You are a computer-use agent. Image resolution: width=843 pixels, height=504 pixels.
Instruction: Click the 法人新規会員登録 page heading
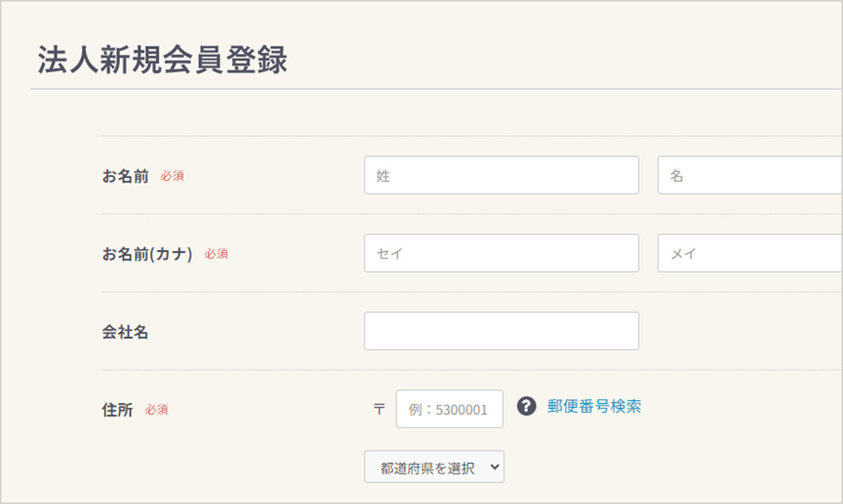[x=162, y=59]
